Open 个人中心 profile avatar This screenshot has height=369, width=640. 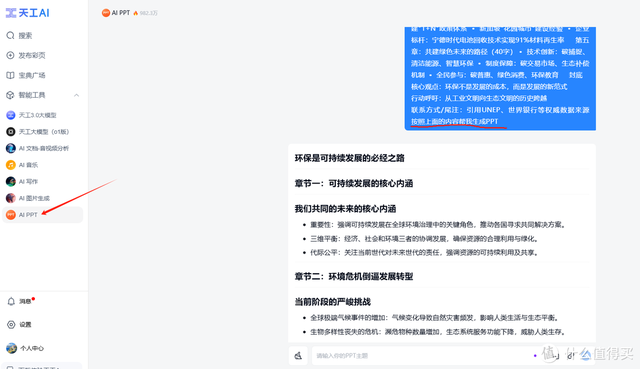point(11,348)
